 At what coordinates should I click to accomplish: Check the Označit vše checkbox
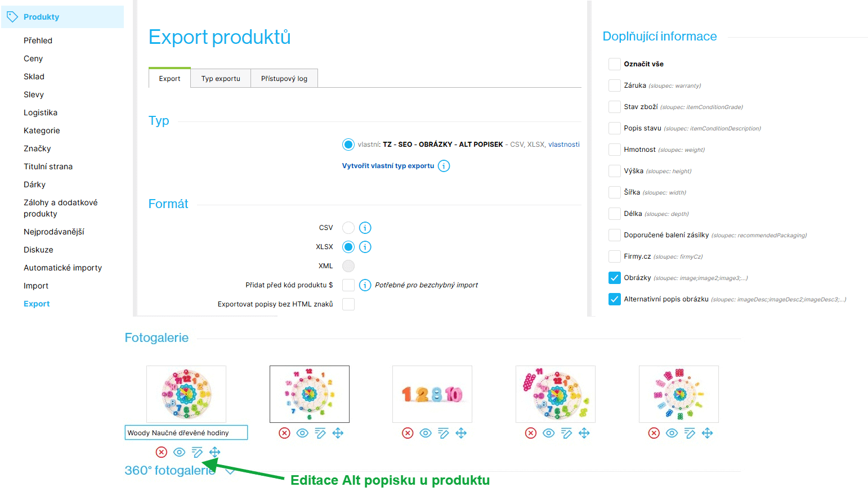614,64
